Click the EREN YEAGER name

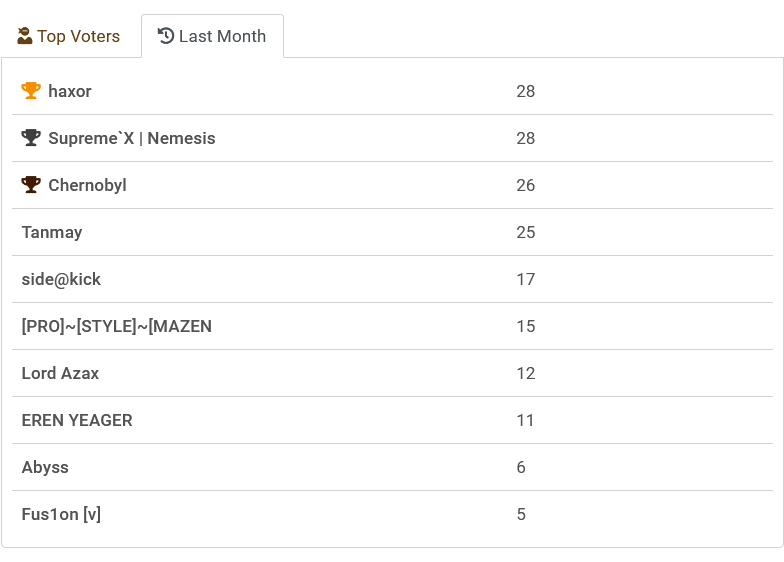77,420
